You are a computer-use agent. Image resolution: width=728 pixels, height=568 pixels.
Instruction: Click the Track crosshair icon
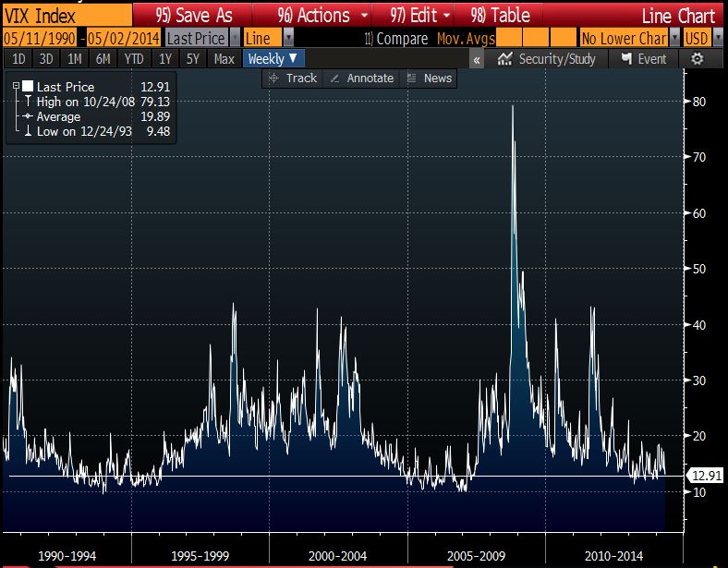[273, 79]
